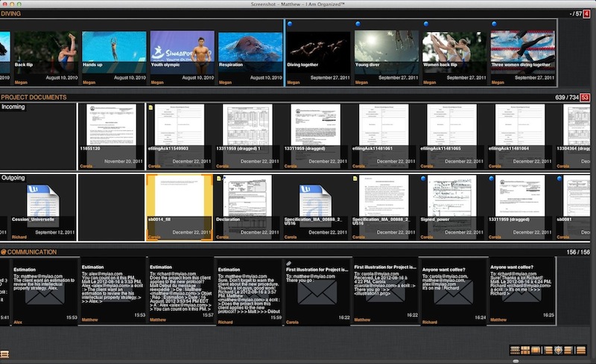Click the orange list icon at bottom-left corner
Image resolution: width=596 pixels, height=364 pixels.
pos(4,353)
